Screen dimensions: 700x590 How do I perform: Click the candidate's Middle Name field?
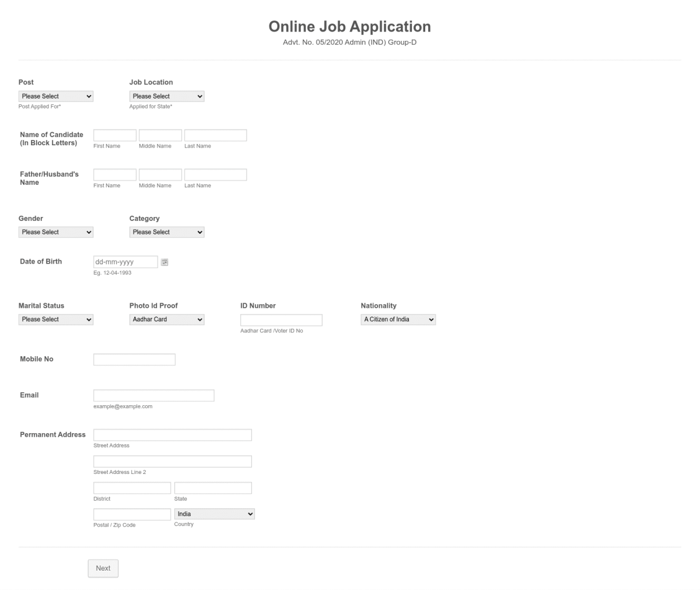point(160,135)
